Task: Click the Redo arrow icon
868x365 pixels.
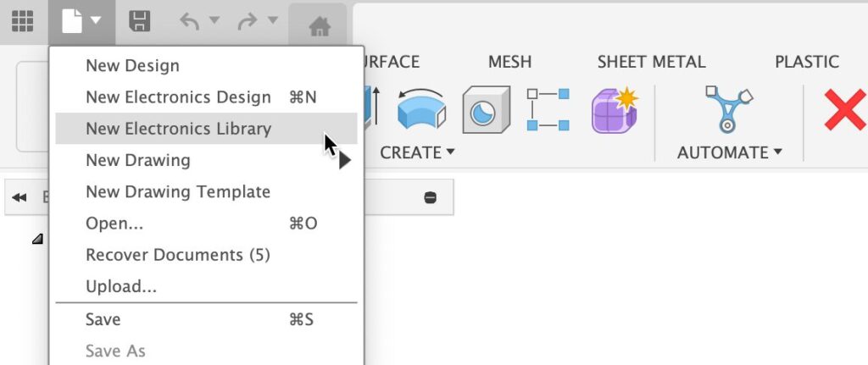Action: click(x=247, y=22)
